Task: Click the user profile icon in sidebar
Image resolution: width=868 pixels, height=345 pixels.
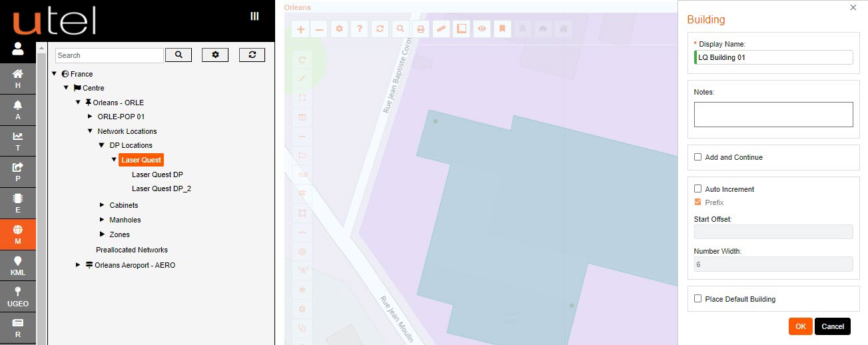Action: coord(18,49)
